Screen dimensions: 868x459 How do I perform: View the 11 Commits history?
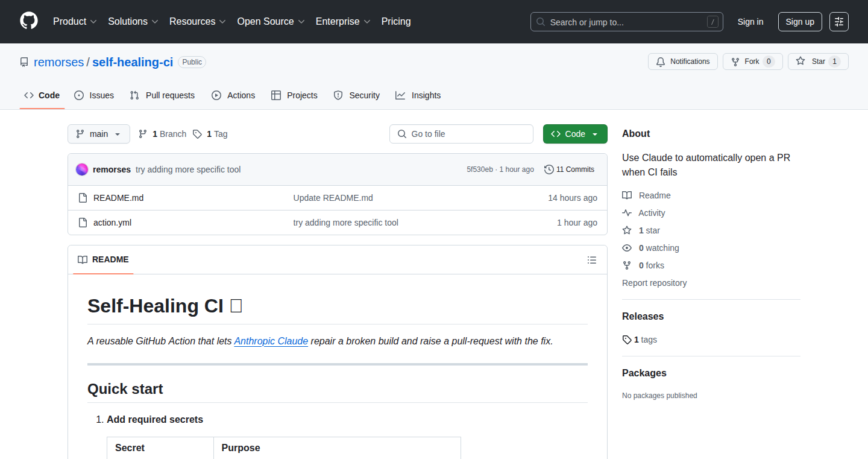tap(569, 169)
